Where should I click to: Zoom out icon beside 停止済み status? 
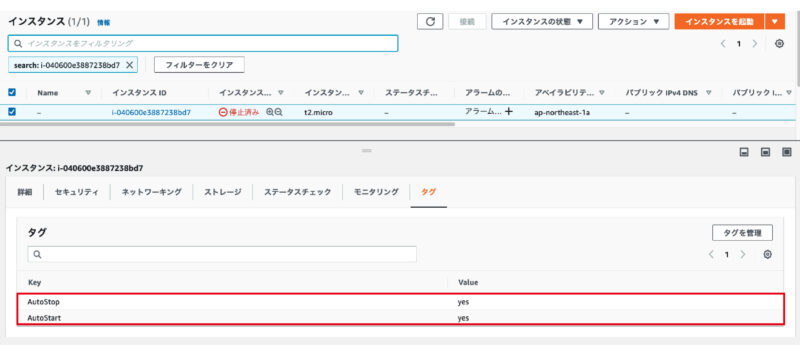coord(279,112)
